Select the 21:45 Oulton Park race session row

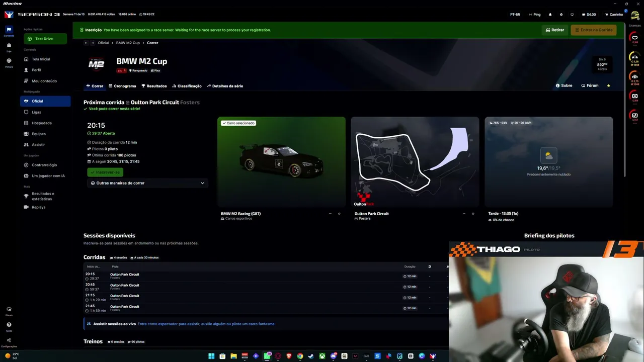[x=266, y=308]
